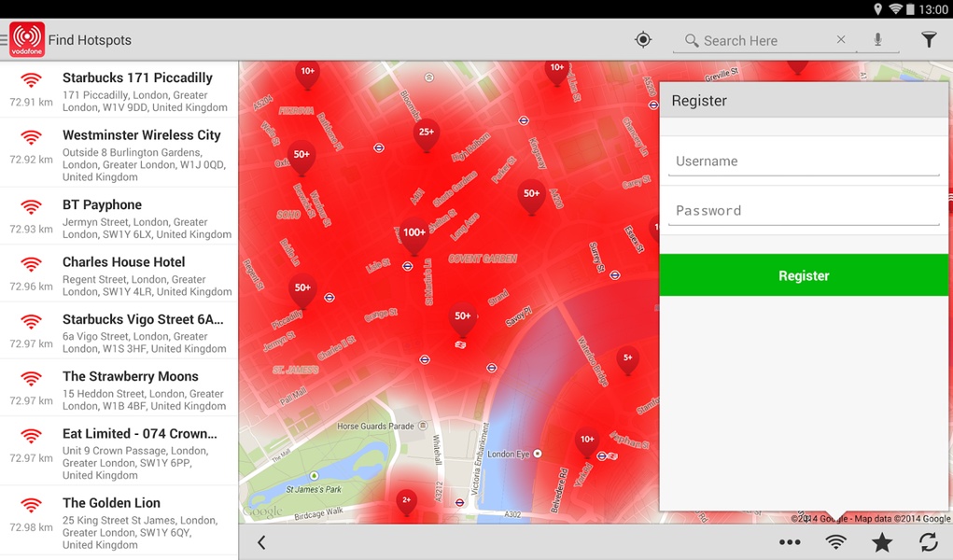Tap the my location crosshair icon

pos(643,40)
